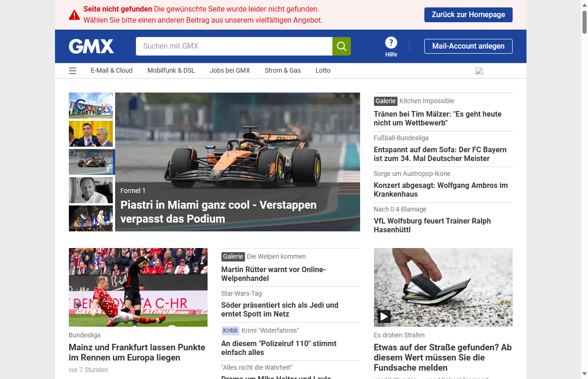
Task: Open the E-Mail & Cloud menu
Action: pos(111,71)
